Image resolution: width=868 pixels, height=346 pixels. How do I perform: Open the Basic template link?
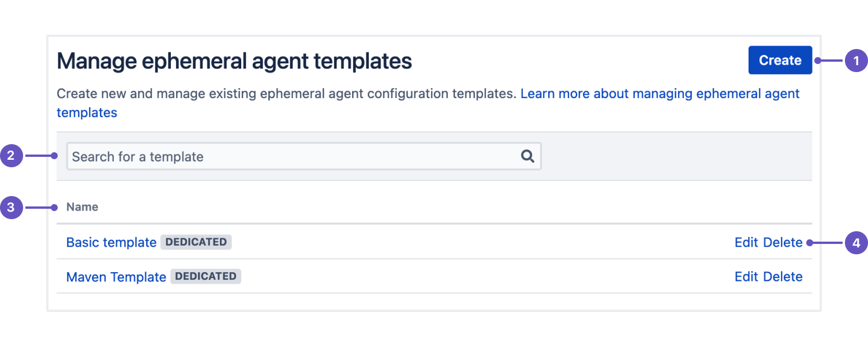tap(111, 243)
